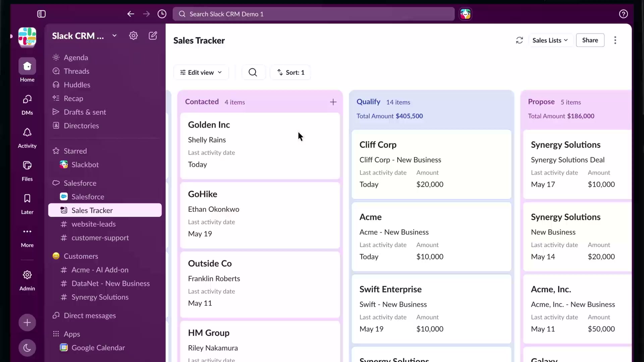This screenshot has width=644, height=362.
Task: Click the Share button
Action: tap(590, 40)
